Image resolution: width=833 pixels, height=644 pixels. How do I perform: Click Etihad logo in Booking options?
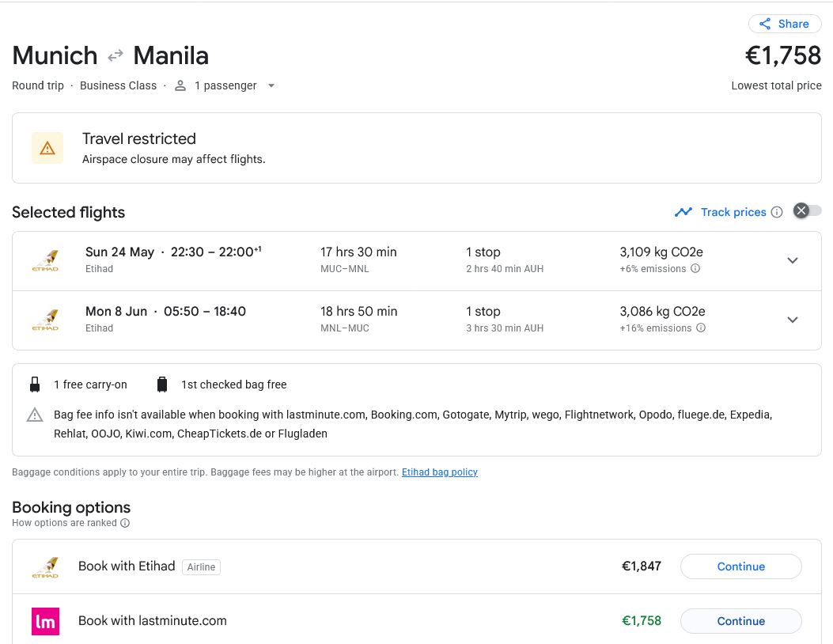[45, 567]
